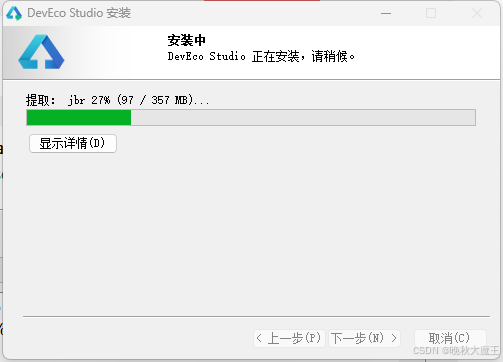This screenshot has height=362, width=503.
Task: Click the bold 安装中 heading
Action: coord(186,40)
